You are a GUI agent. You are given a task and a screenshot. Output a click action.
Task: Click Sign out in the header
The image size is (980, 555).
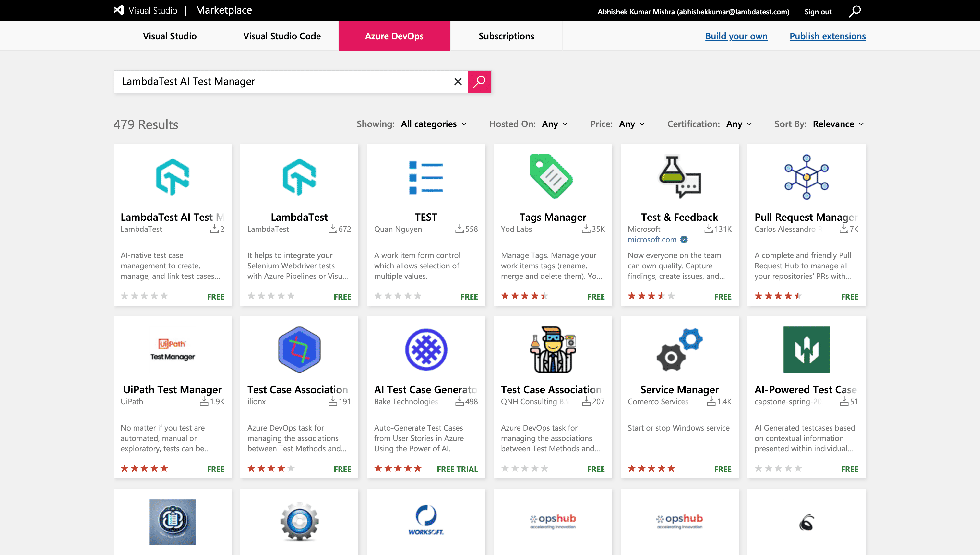[818, 11]
